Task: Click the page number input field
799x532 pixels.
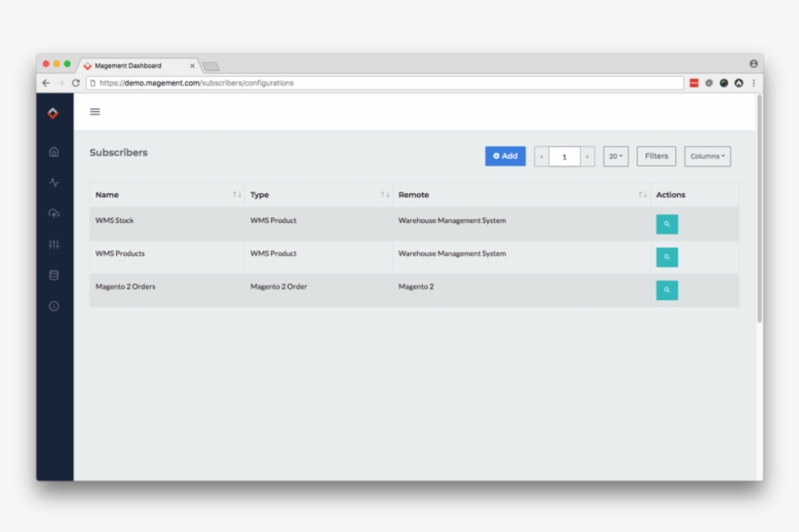Action: (564, 157)
